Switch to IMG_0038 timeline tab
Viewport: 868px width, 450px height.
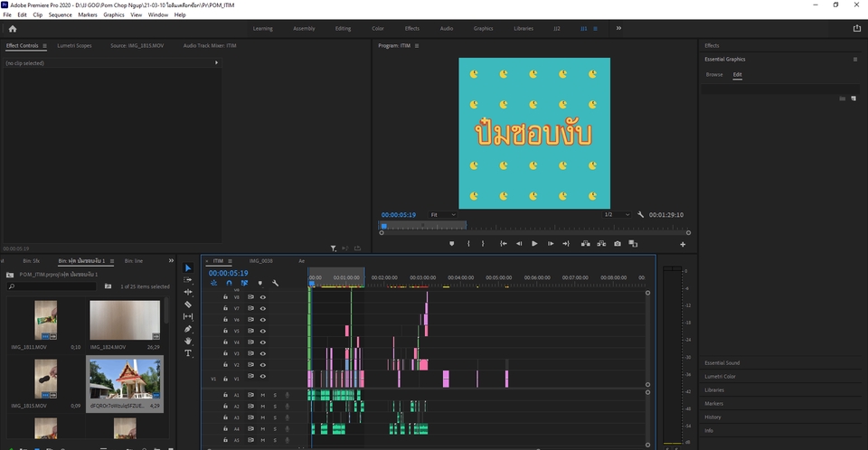[260, 261]
